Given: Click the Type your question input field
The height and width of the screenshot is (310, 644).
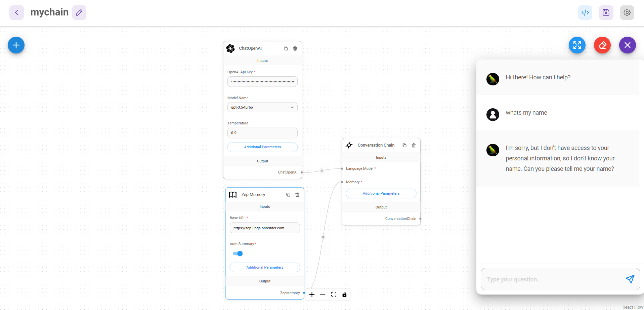Looking at the screenshot, I should pyautogui.click(x=551, y=279).
